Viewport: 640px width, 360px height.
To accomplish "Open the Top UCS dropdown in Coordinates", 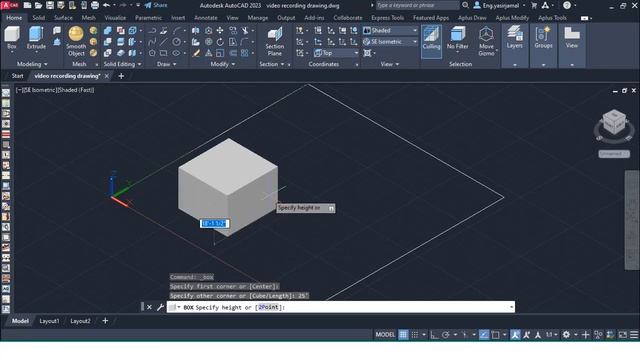I will [336, 53].
